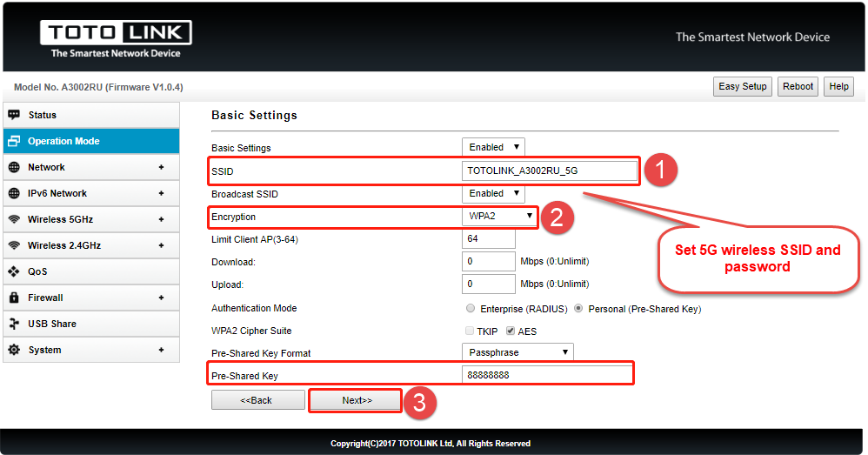Viewport: 868px width, 455px height.
Task: Click the Upload Mbps input field
Action: [x=489, y=284]
